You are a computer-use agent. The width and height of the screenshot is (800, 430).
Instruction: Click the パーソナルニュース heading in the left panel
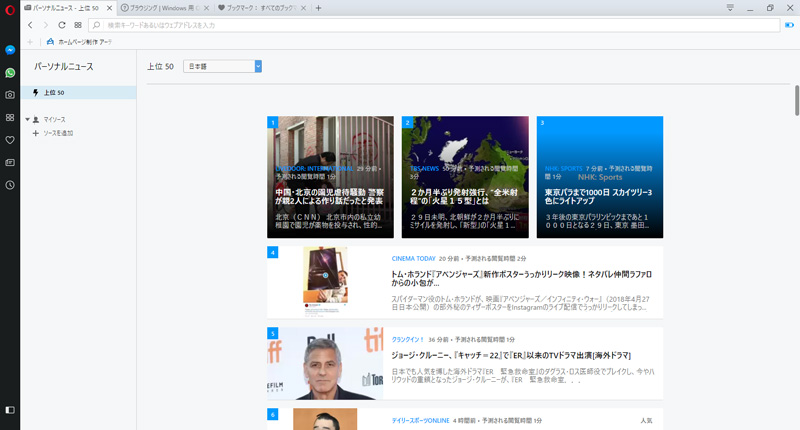tap(64, 66)
